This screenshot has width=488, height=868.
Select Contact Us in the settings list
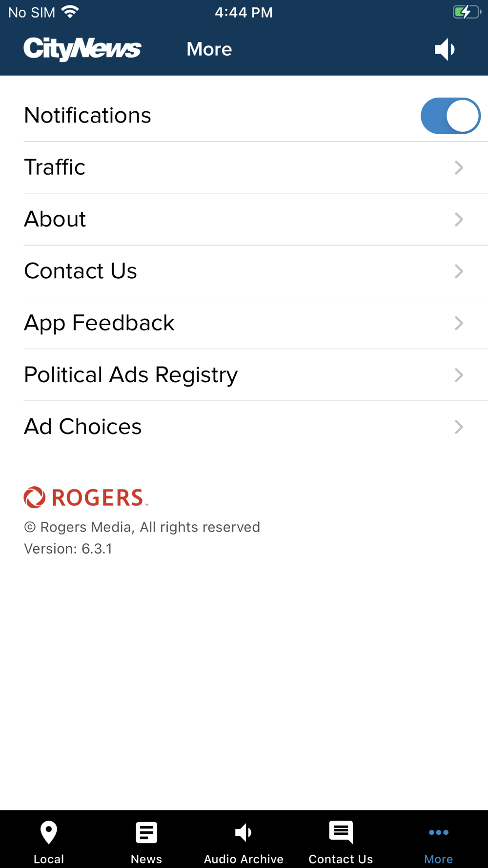tap(81, 271)
